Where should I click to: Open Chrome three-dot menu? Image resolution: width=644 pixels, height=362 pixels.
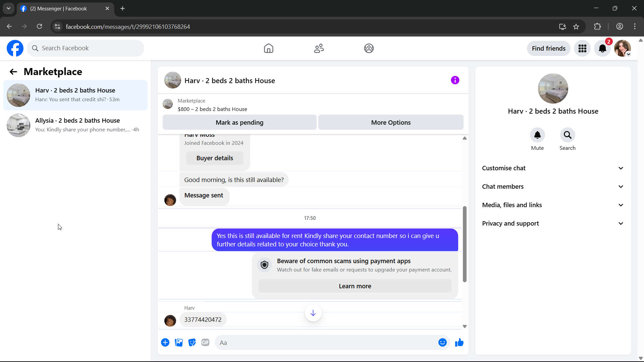[x=635, y=27]
